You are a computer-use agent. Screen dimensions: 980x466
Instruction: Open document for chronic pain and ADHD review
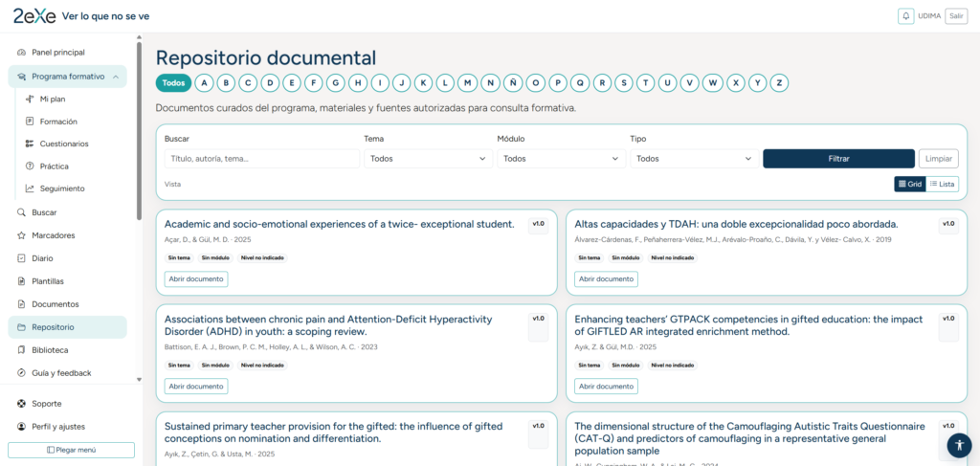click(196, 387)
